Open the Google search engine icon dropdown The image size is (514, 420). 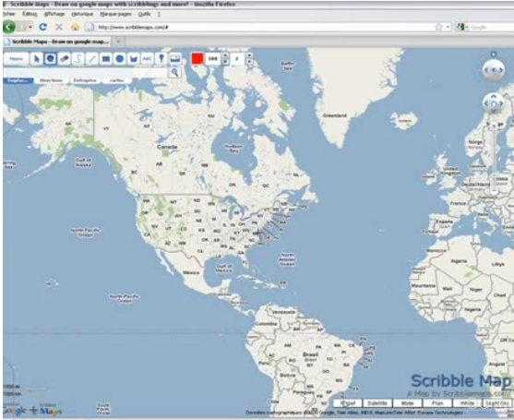[462, 27]
